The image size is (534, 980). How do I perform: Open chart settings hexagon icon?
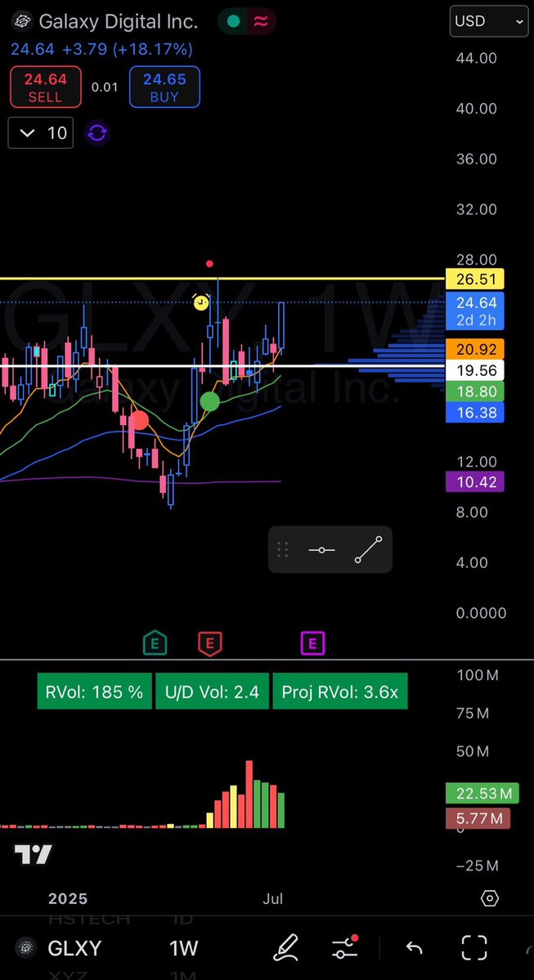coord(490,899)
